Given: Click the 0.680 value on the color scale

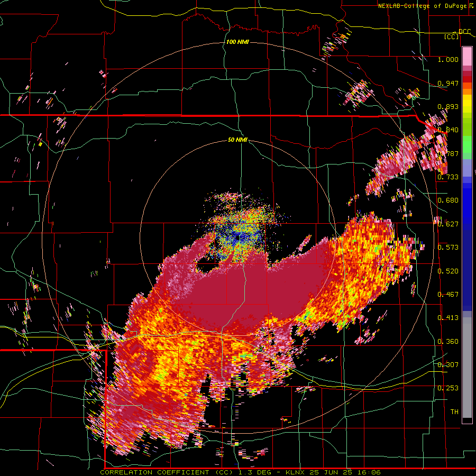Looking at the screenshot, I should pos(448,200).
